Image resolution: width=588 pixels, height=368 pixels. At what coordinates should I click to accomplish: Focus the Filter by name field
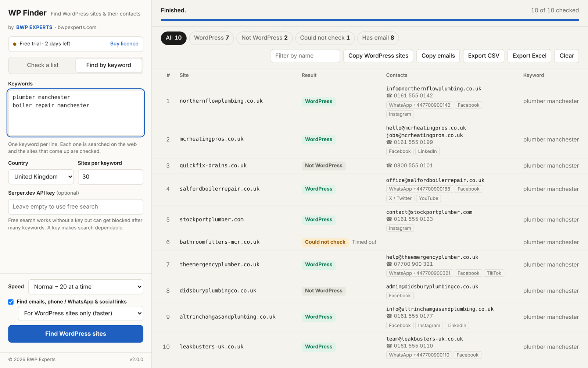point(305,56)
